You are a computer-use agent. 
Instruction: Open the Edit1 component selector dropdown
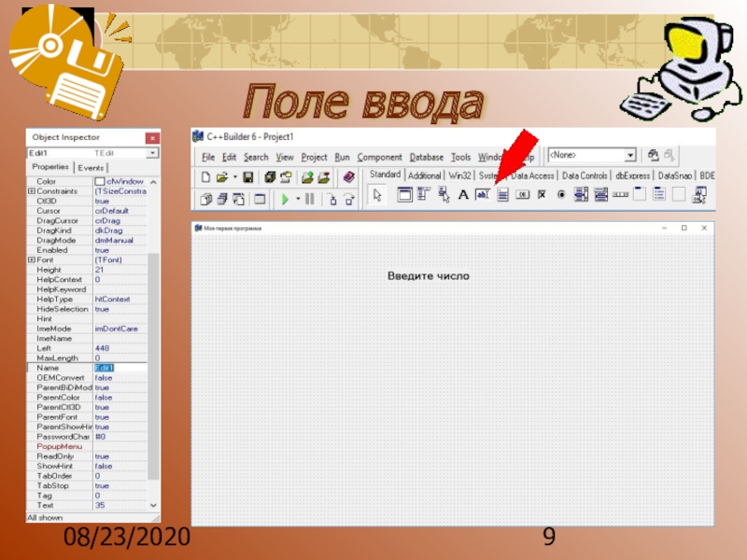click(x=153, y=152)
